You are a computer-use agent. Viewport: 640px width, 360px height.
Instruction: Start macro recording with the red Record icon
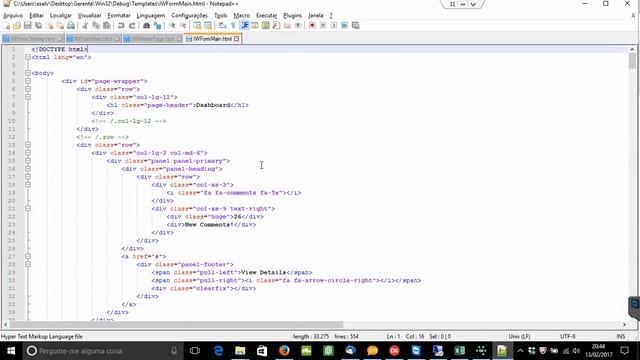coord(312,26)
